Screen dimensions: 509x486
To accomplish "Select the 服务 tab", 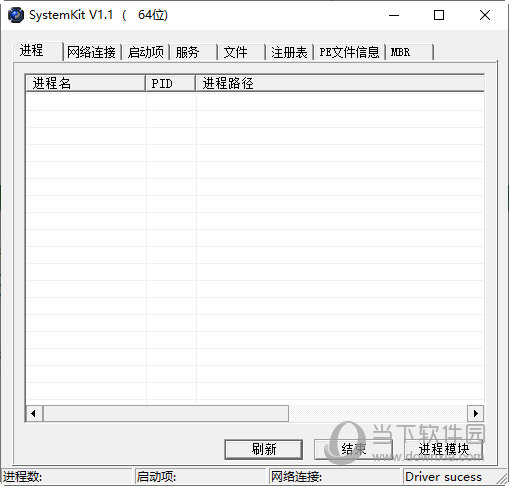I will point(194,52).
